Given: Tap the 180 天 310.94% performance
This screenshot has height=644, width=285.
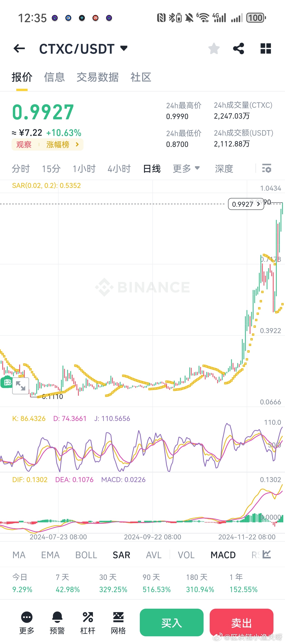Looking at the screenshot, I should click(200, 583).
